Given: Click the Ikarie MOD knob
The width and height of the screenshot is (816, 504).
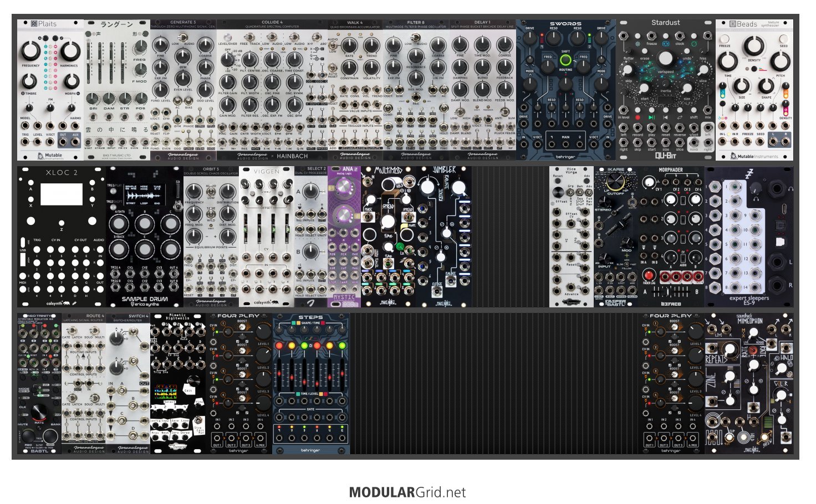Looking at the screenshot, I should coord(626,243).
